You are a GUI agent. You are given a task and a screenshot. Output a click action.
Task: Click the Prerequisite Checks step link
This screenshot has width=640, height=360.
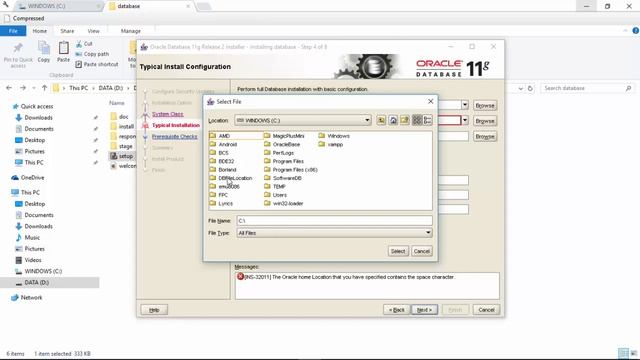pyautogui.click(x=175, y=136)
